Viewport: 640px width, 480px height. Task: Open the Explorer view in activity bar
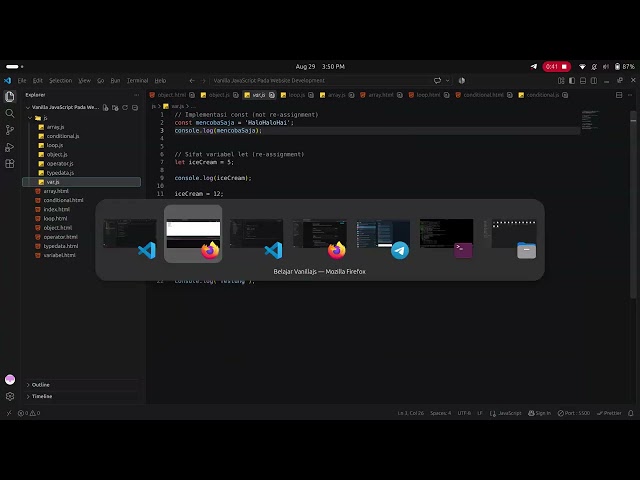tap(10, 97)
